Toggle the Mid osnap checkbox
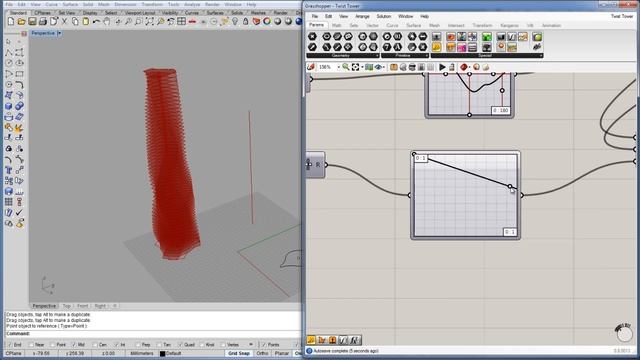640x360 pixels. (73, 345)
